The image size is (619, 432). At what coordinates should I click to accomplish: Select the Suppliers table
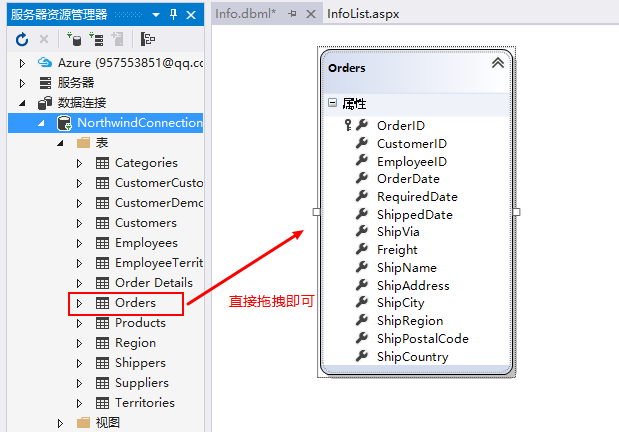(x=142, y=383)
